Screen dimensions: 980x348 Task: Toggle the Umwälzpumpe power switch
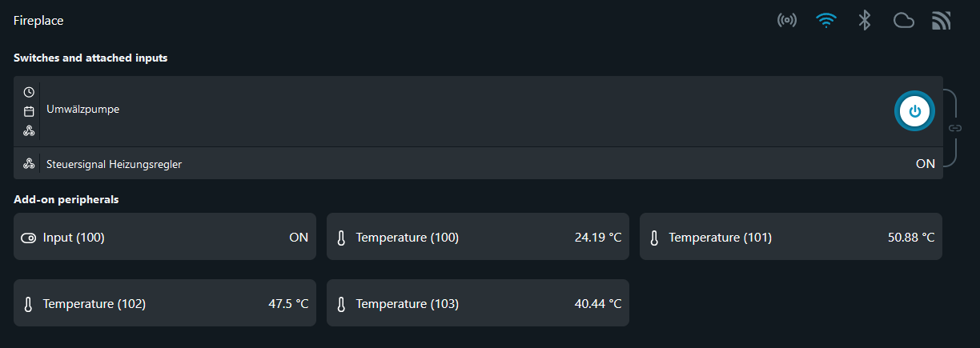914,111
